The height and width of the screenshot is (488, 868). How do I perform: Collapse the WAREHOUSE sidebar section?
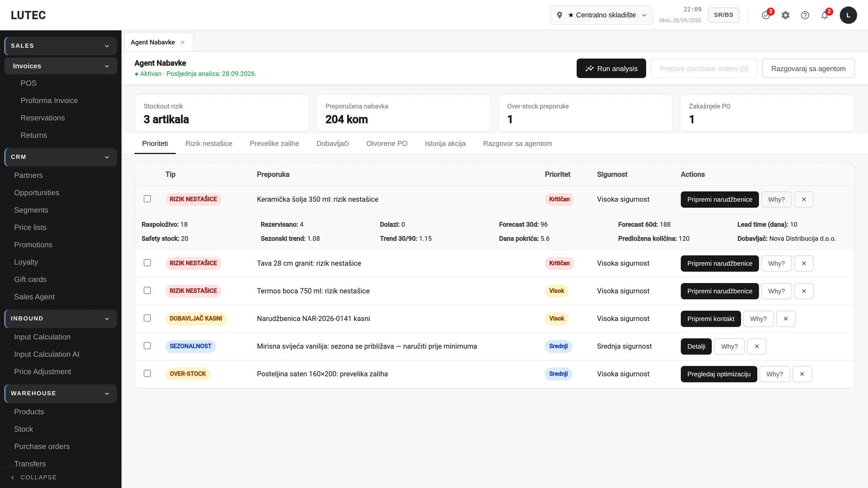(x=60, y=393)
